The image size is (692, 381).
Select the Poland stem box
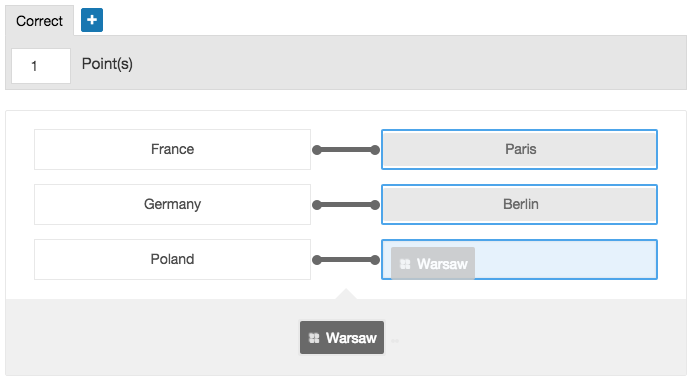click(173, 259)
